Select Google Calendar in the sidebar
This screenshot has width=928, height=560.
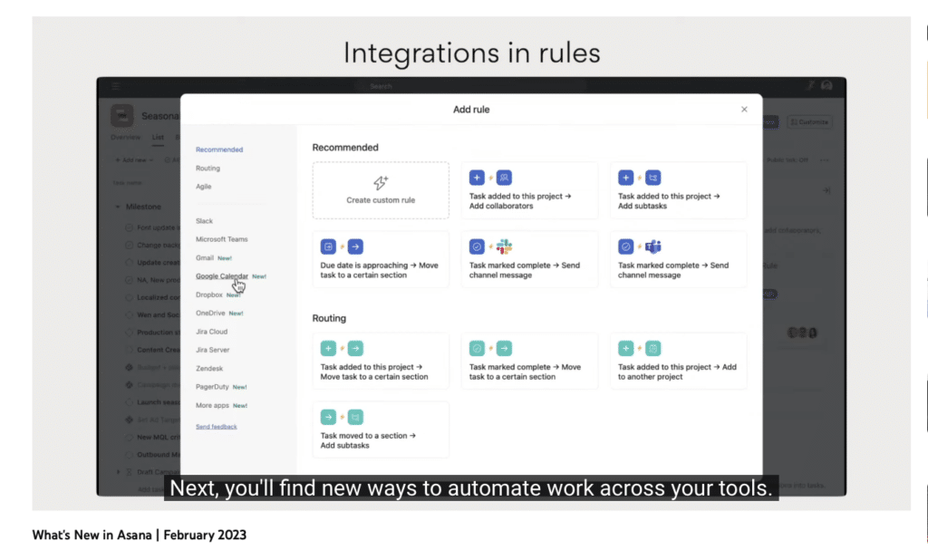coord(222,276)
